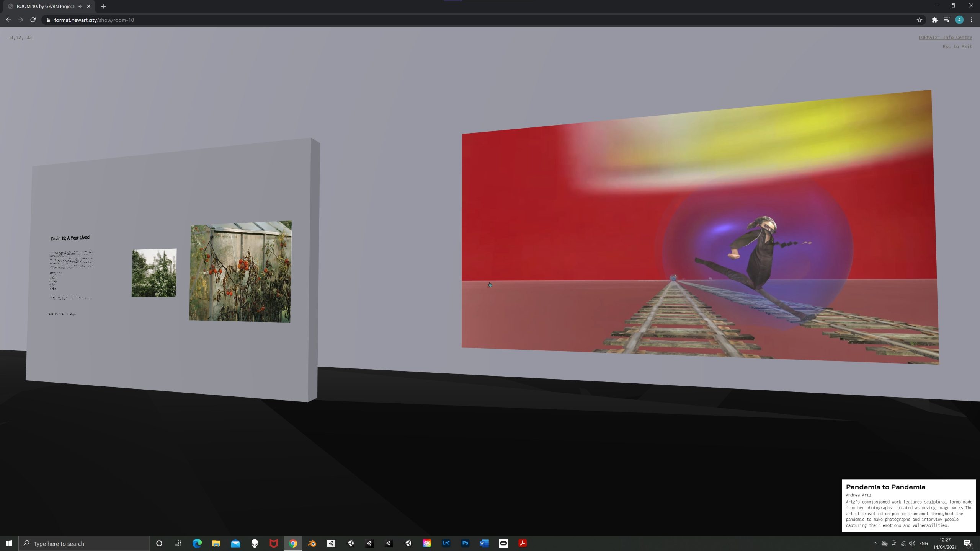
Task: Click the 'Esc to Exit' text
Action: tap(957, 47)
